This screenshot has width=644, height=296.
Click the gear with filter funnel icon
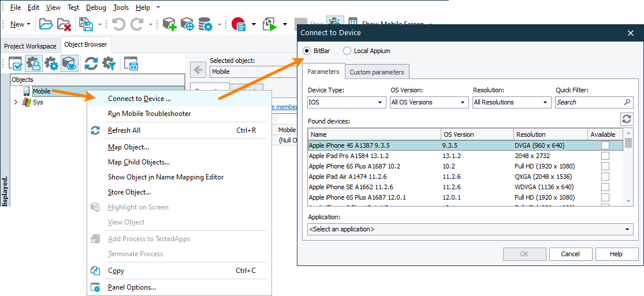coord(109,63)
